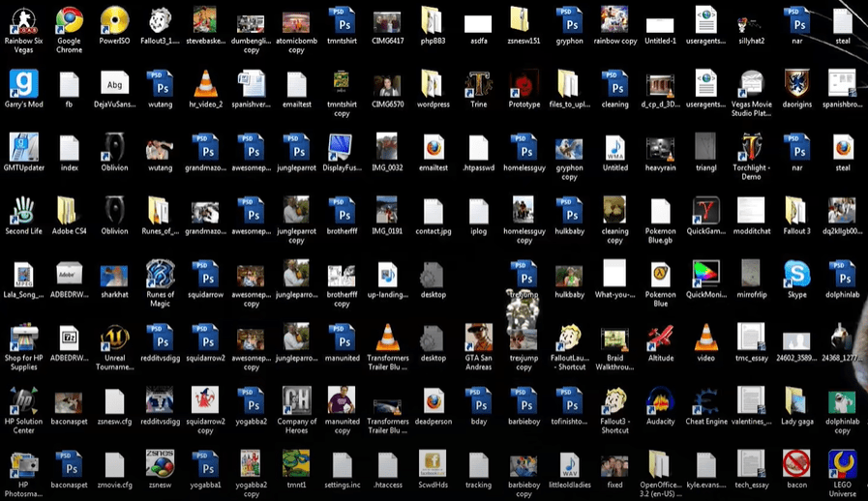Select the QuickGamma shortcut

pos(705,211)
